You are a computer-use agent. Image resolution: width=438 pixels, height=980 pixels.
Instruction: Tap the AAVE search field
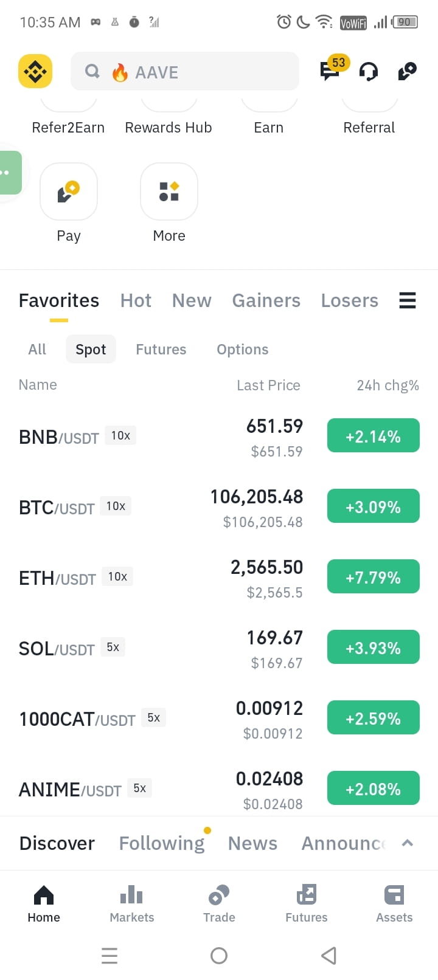pyautogui.click(x=185, y=71)
